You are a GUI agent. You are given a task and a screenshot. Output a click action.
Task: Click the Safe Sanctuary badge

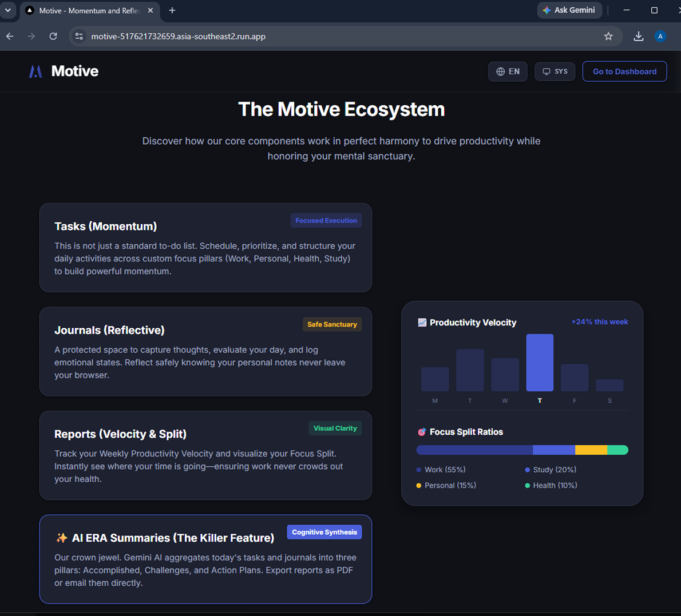point(332,324)
